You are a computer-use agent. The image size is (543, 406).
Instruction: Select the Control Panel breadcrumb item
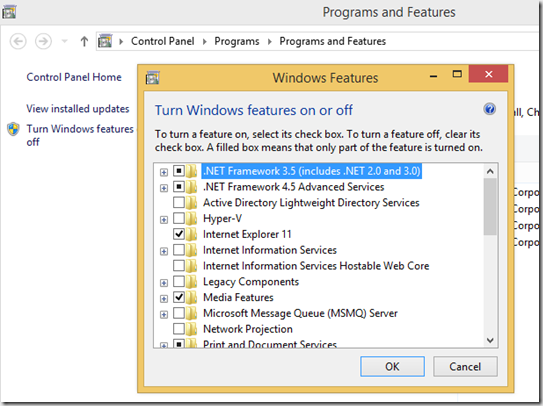pyautogui.click(x=162, y=41)
